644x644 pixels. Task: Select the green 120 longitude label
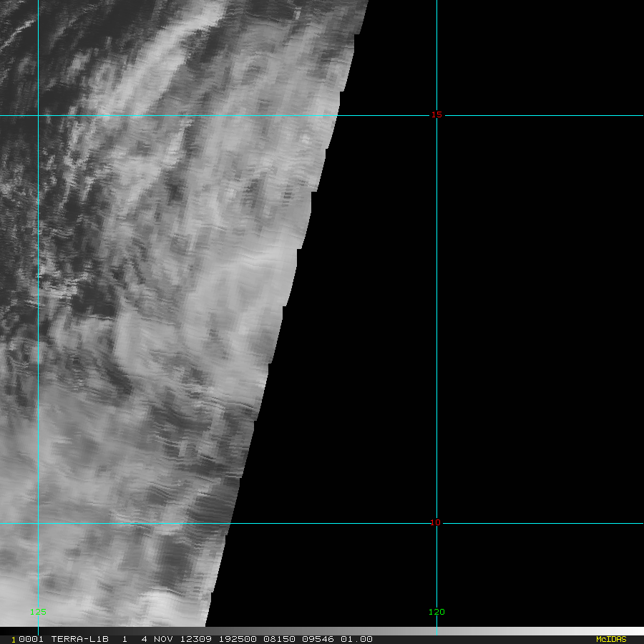436,612
